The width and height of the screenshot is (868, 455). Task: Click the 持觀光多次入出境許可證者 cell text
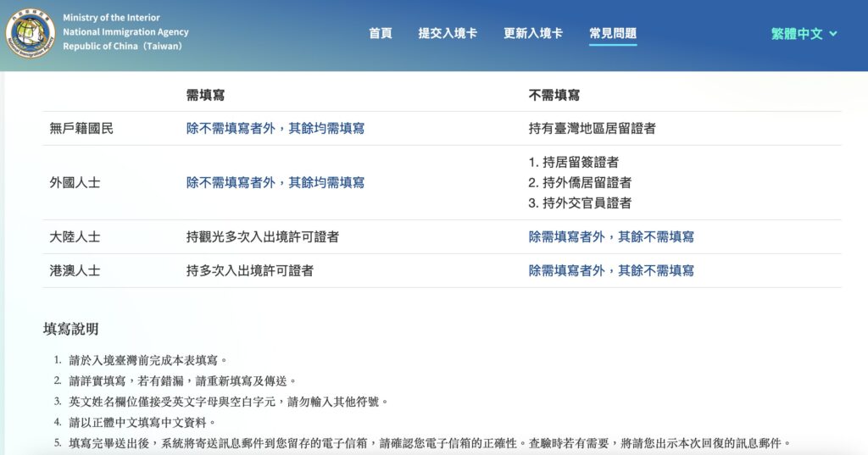click(x=263, y=237)
